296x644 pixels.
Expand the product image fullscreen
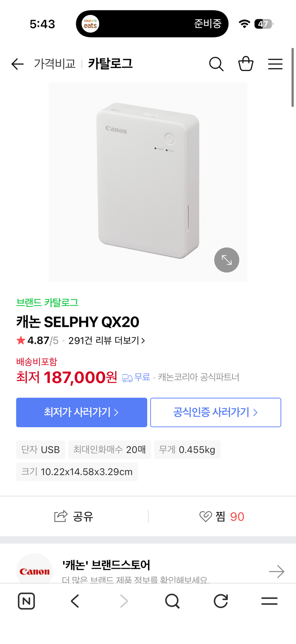click(x=227, y=260)
